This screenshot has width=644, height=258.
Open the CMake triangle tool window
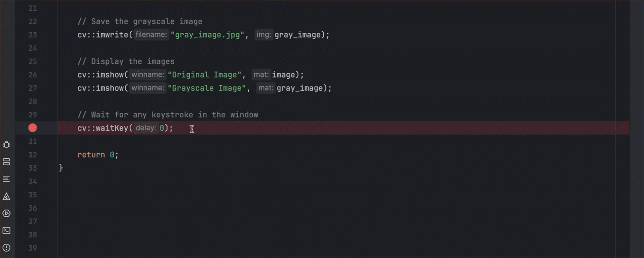pos(6,197)
